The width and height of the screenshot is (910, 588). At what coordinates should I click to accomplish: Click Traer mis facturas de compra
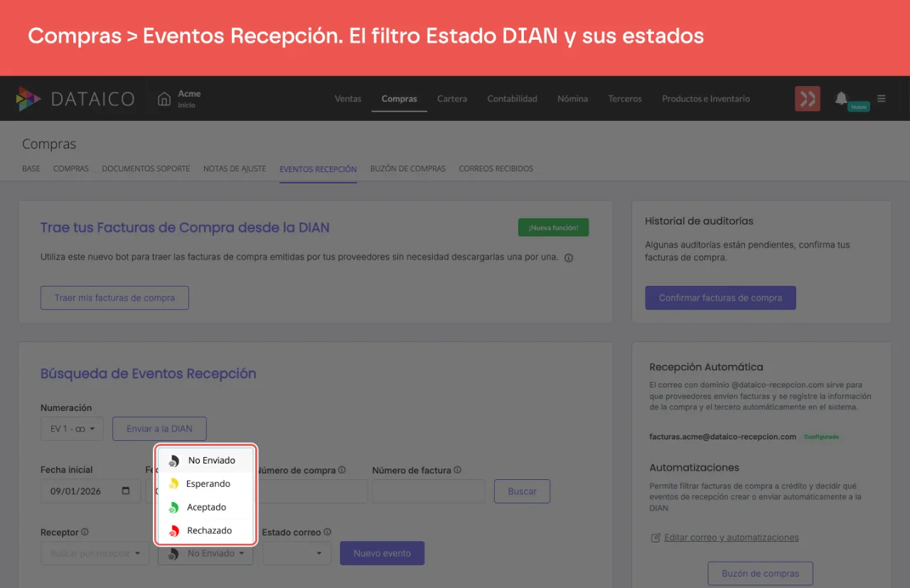click(x=114, y=298)
